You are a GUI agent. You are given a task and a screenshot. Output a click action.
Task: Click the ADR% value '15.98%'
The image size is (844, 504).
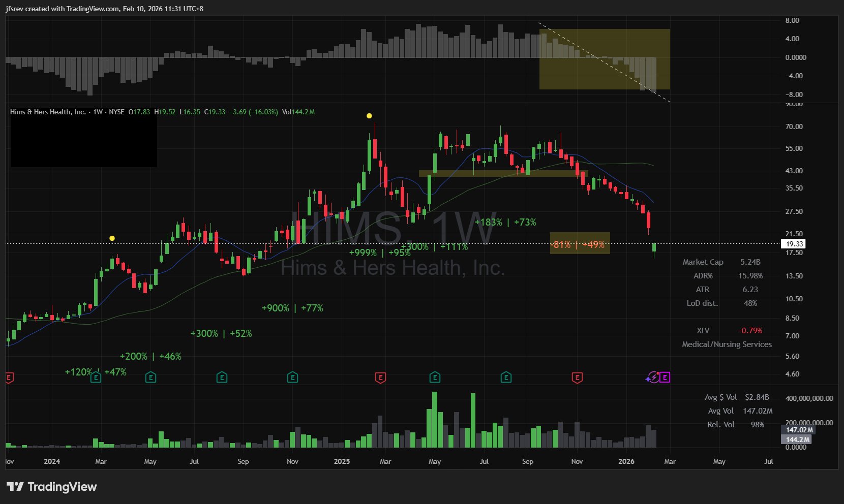[750, 276]
